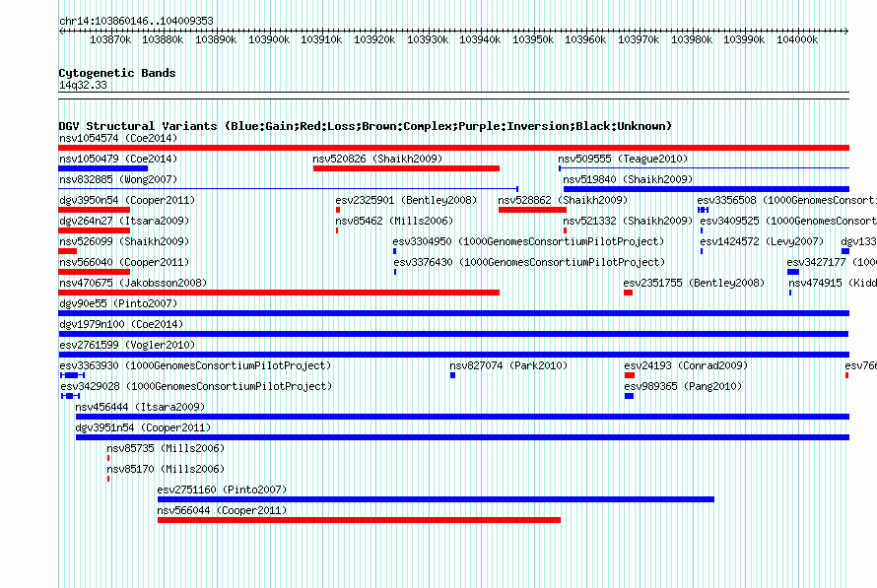Open esv2761599 (Vogler2010) variant

(x=127, y=345)
